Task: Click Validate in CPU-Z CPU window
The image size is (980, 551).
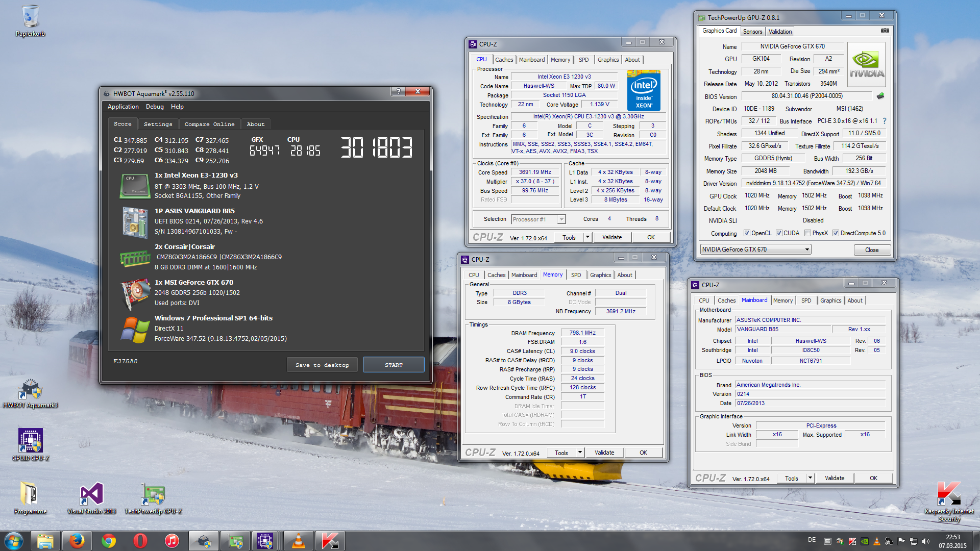Action: [x=612, y=237]
